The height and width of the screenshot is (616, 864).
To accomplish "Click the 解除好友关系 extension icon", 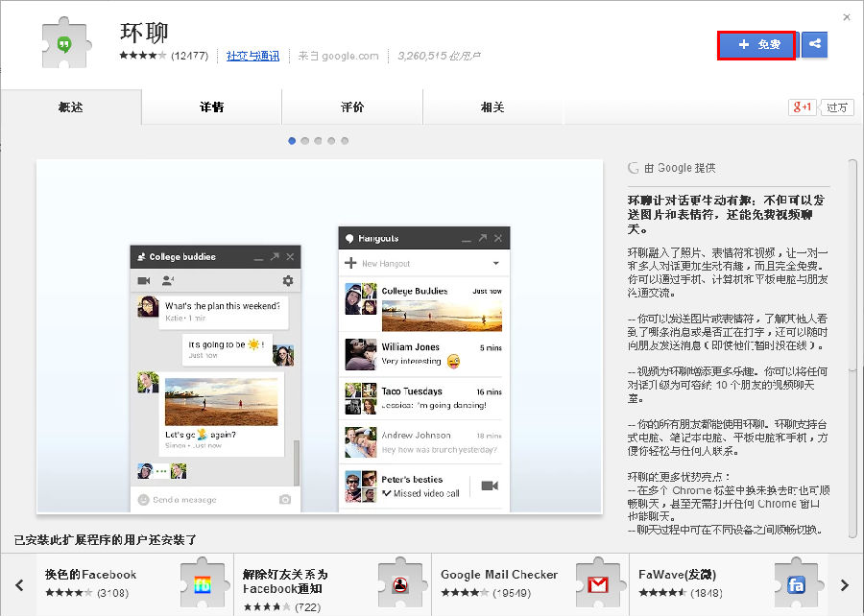I will pyautogui.click(x=400, y=584).
